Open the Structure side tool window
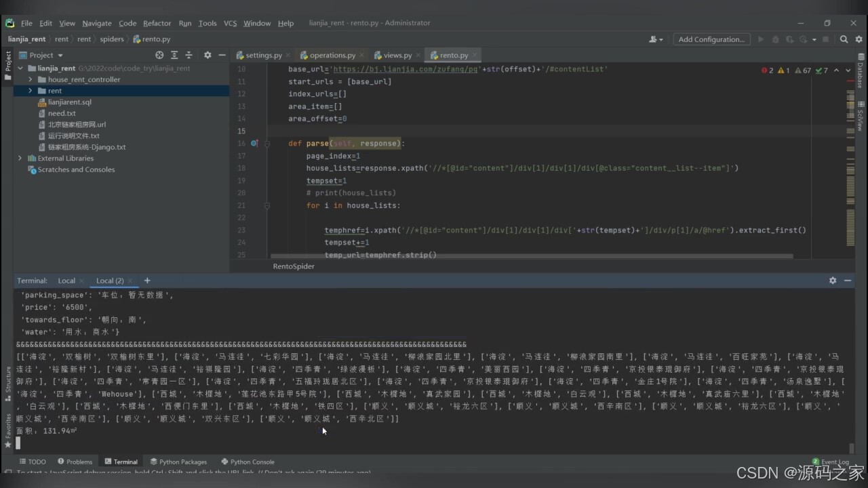 [x=7, y=384]
